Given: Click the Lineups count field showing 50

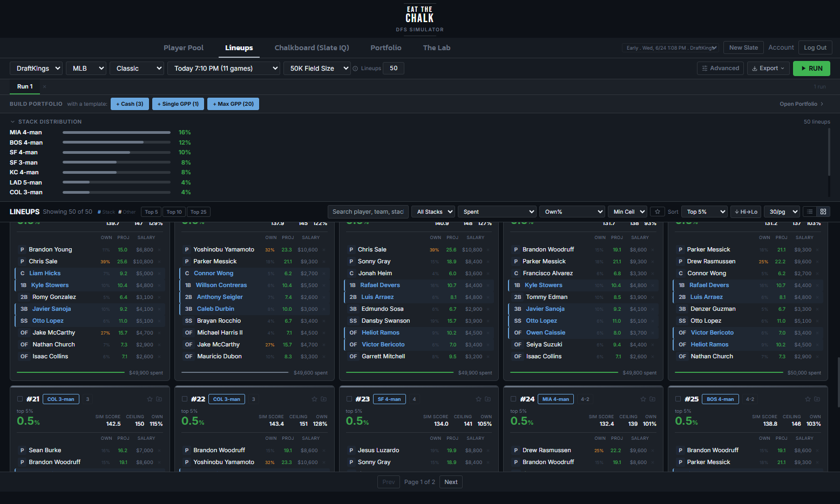Looking at the screenshot, I should 394,68.
